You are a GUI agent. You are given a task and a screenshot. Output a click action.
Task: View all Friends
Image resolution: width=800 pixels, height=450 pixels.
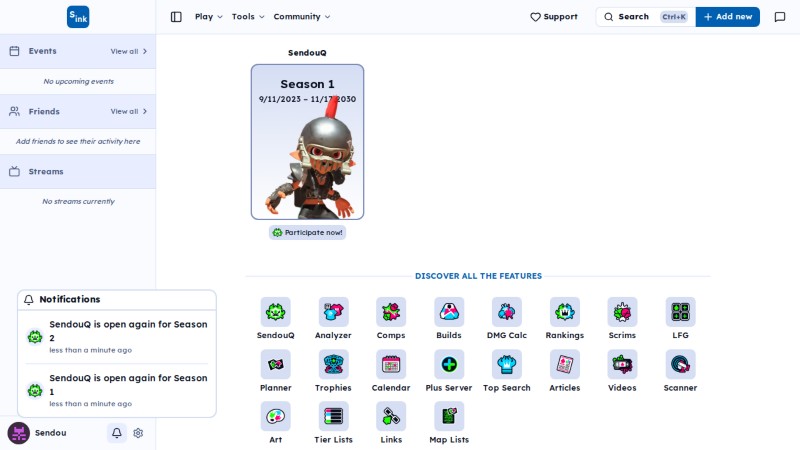point(129,111)
